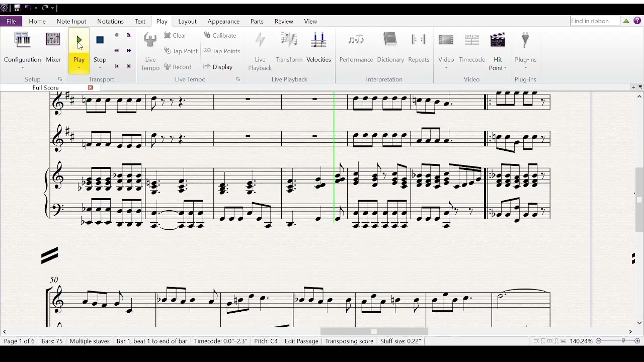Calibrate Live Tempo
Image resolution: width=644 pixels, height=362 pixels.
click(x=220, y=35)
